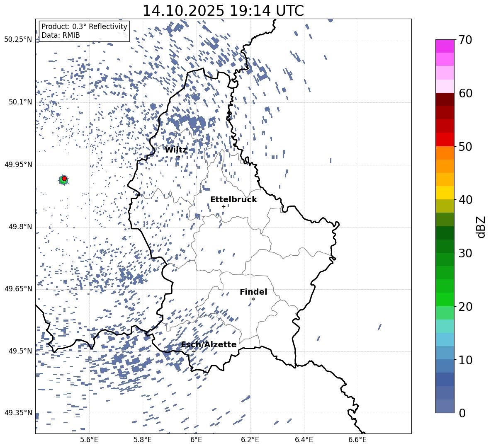Click the Wiltz city label
Screen dimensions: 491x448
tap(176, 150)
